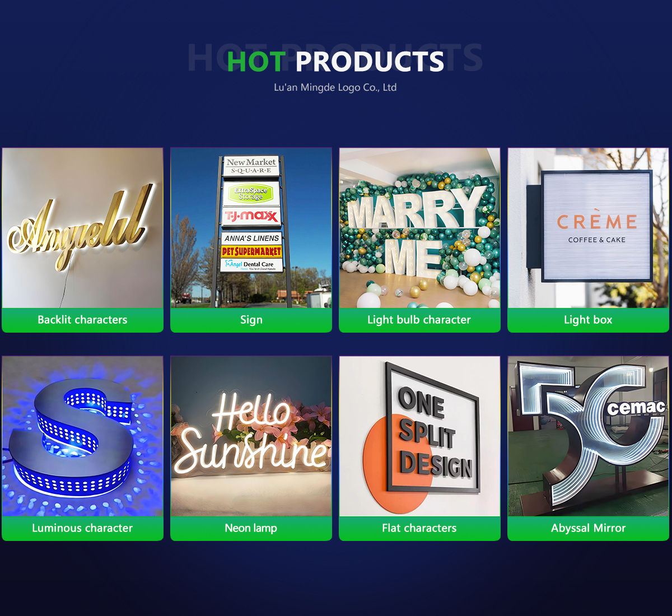Image resolution: width=672 pixels, height=616 pixels.
Task: Click the HOT PRODUCTS heading
Action: tap(335, 61)
